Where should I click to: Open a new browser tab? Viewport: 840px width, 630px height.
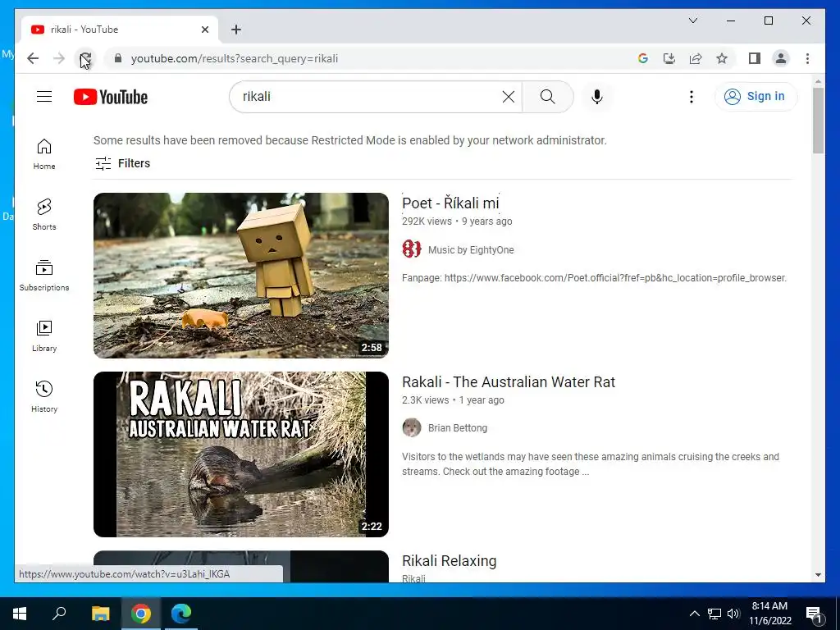236,30
